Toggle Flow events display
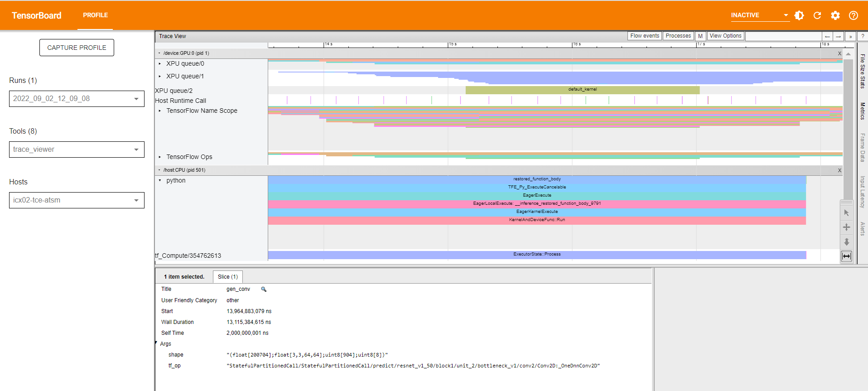Screen dimensions: 868x391 pos(644,36)
